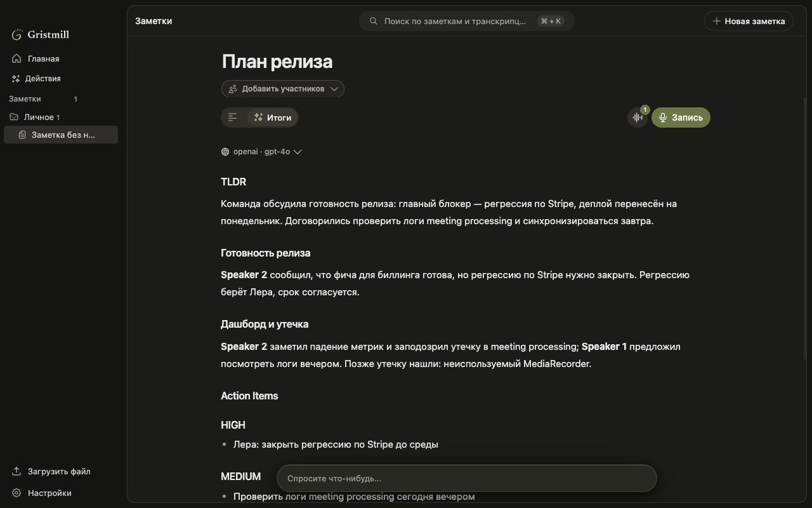The image size is (812, 508).
Task: Click the bullet "Лера: закрыть регрессию по Stripe"
Action: [x=336, y=444]
